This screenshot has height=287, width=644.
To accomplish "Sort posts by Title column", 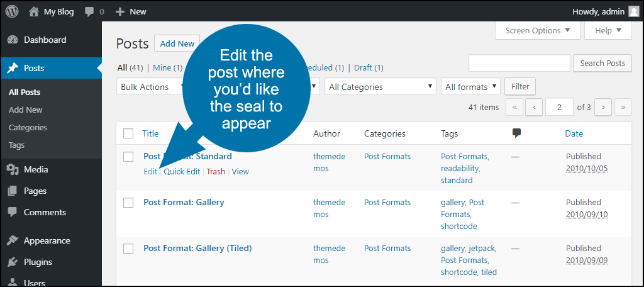I will [x=150, y=133].
